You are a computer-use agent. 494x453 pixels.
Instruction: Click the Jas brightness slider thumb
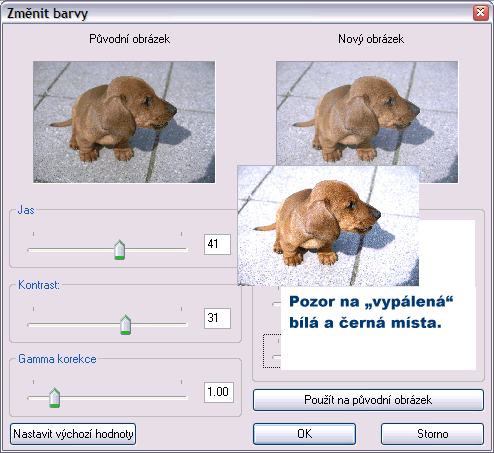119,249
